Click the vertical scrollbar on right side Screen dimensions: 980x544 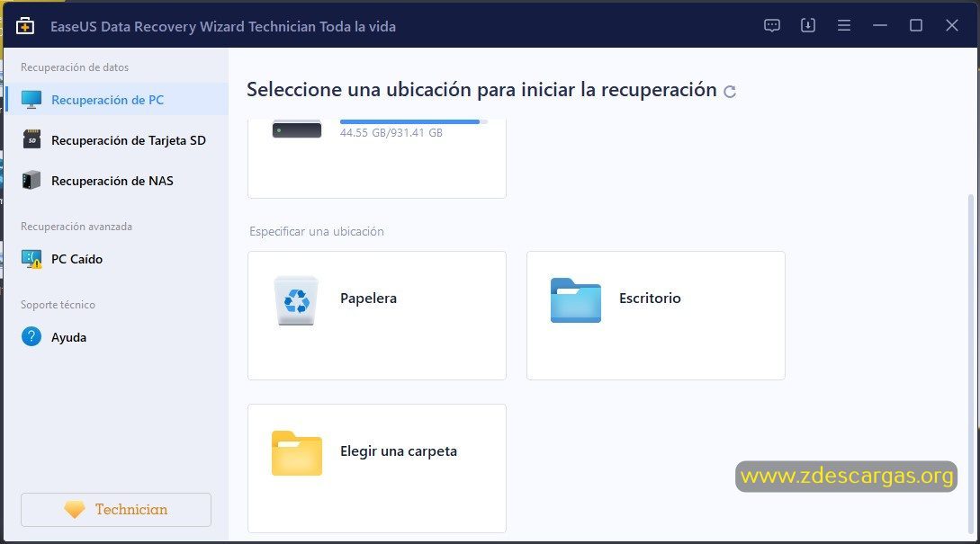[x=971, y=365]
